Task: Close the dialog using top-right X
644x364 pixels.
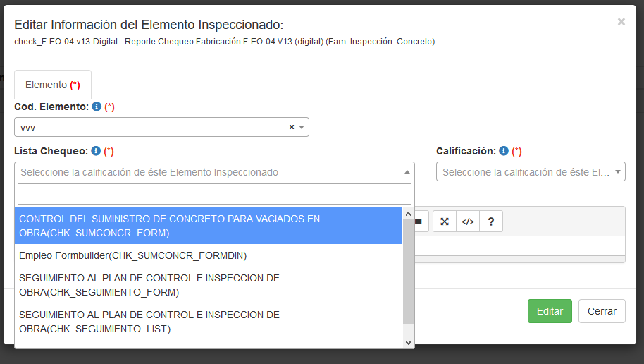Action: point(621,22)
